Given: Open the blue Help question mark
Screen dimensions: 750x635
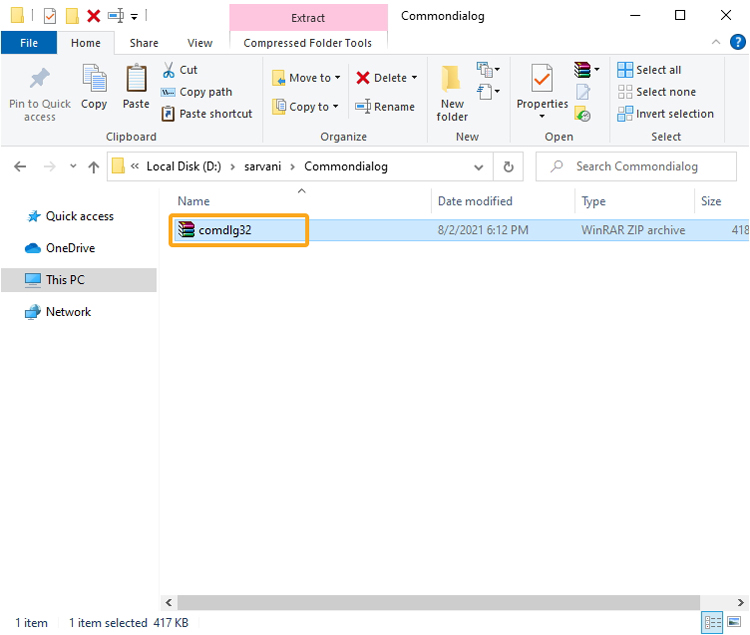Looking at the screenshot, I should click(x=738, y=42).
